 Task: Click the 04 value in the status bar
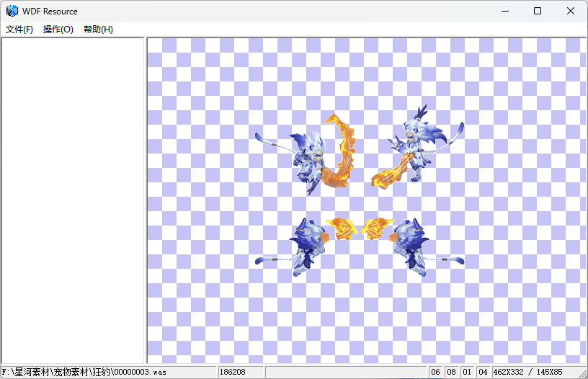[x=484, y=372]
